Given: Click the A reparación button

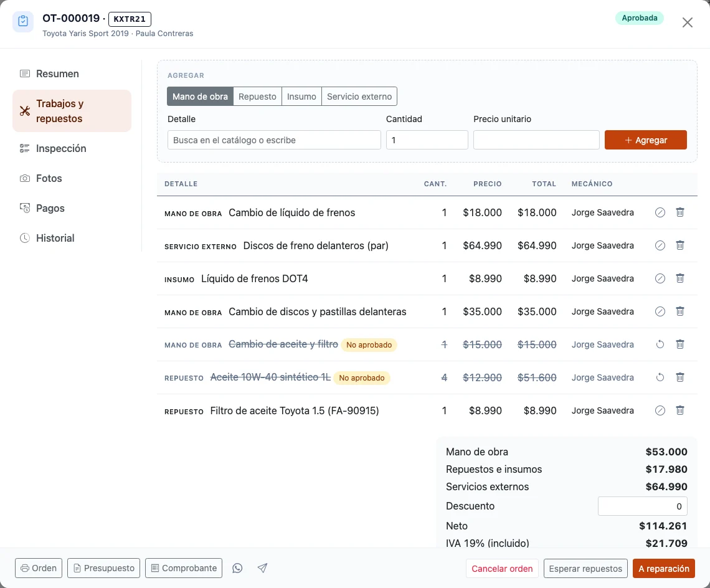Looking at the screenshot, I should (x=663, y=569).
